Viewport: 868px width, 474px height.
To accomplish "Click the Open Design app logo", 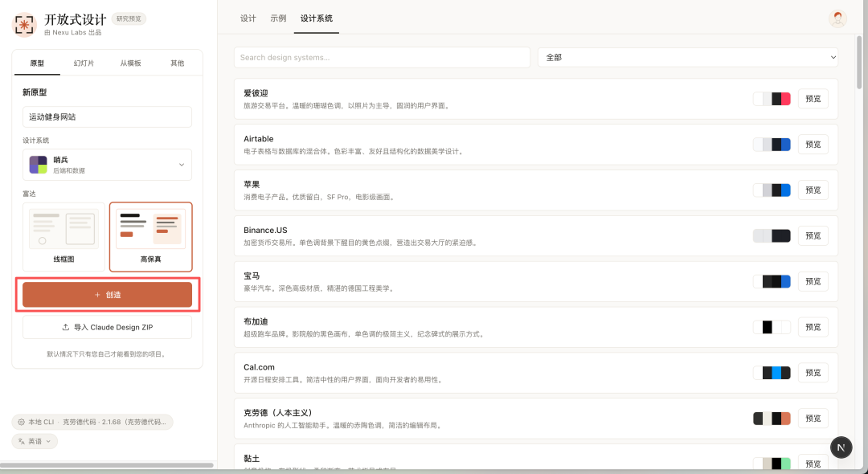I will (x=24, y=24).
